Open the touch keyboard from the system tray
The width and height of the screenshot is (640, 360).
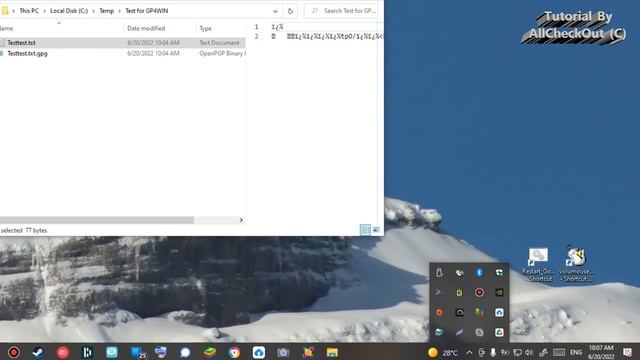pos(559,352)
